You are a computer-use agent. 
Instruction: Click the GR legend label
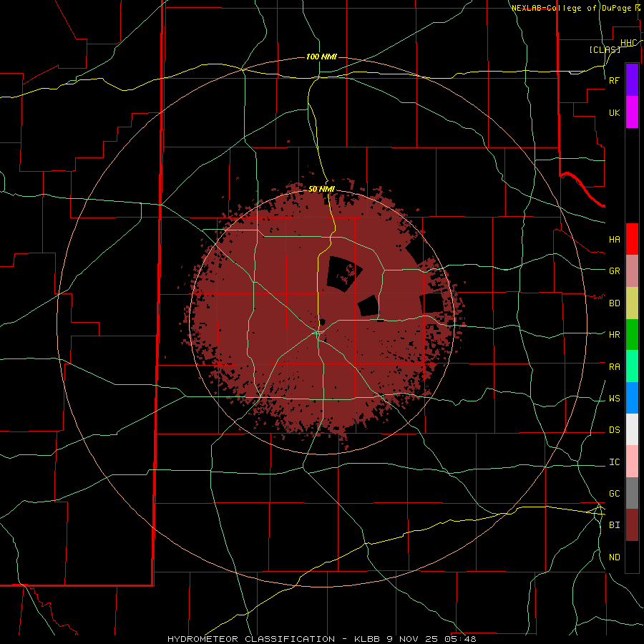click(x=614, y=271)
